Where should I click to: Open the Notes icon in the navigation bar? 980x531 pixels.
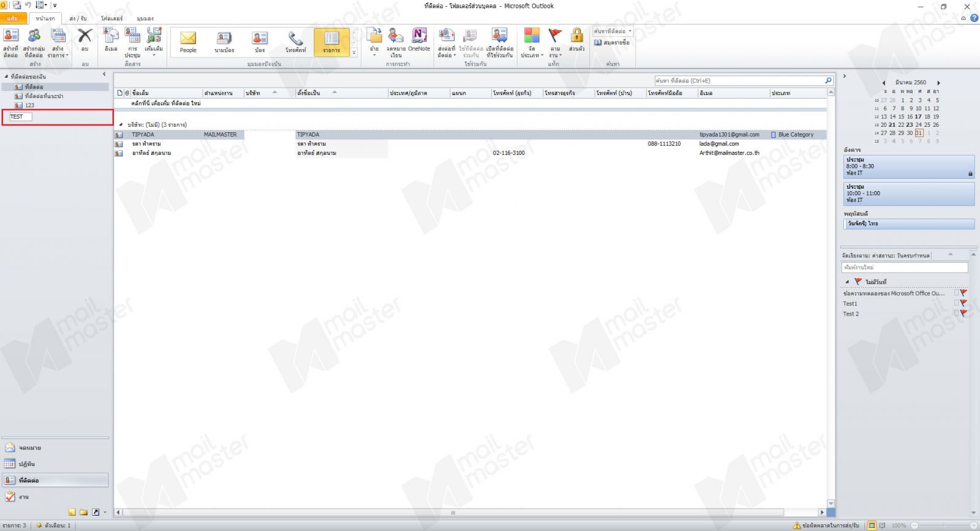tap(72, 512)
